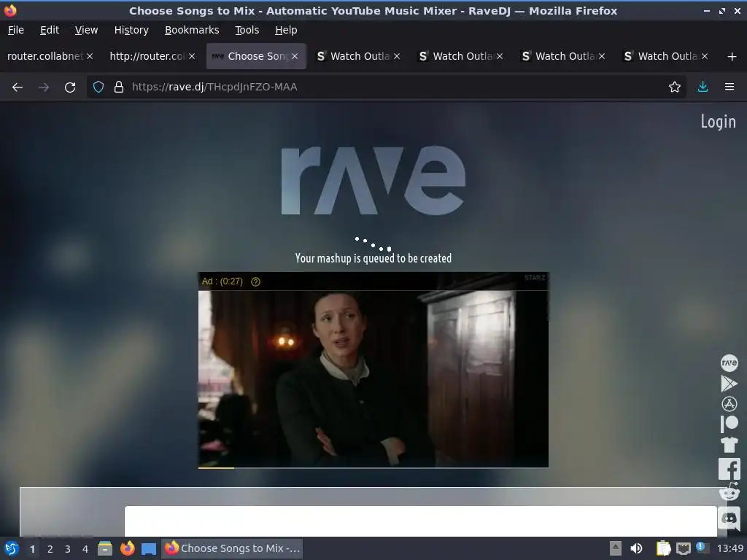
Task: Open the taskbar start menu icon
Action: click(x=12, y=548)
